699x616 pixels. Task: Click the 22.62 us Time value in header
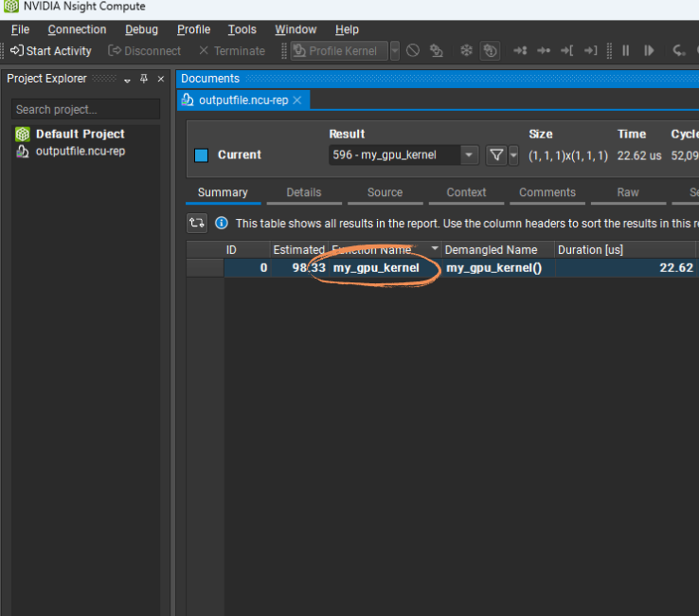(639, 155)
